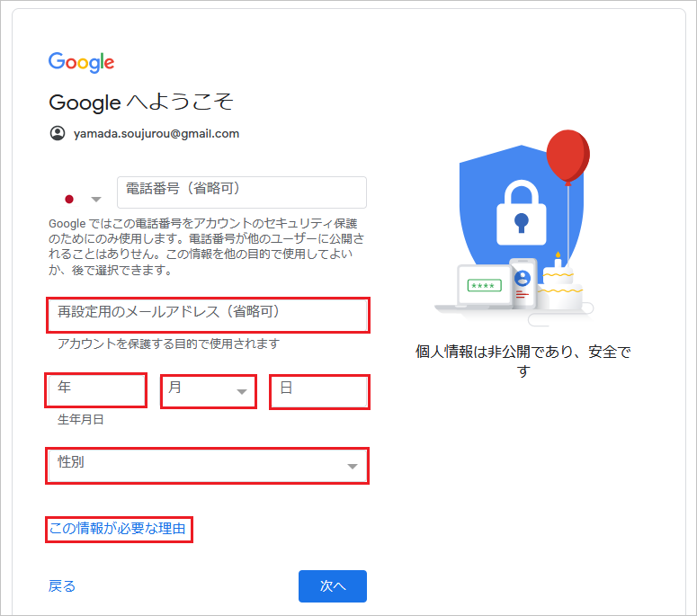Click the 年 year field
This screenshot has width=697, height=616.
(96, 390)
